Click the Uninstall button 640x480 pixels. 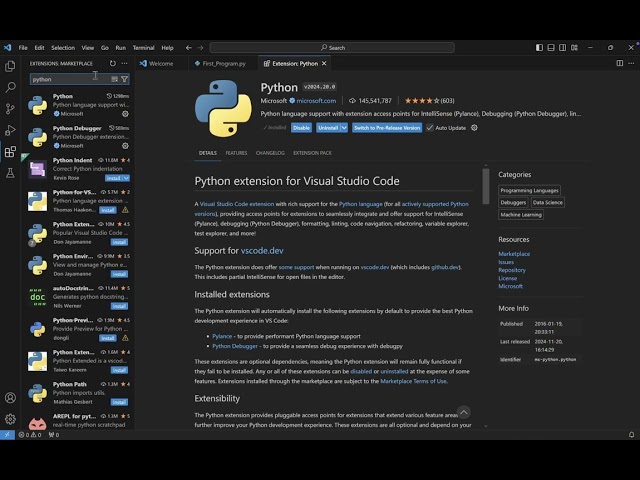[x=328, y=128]
